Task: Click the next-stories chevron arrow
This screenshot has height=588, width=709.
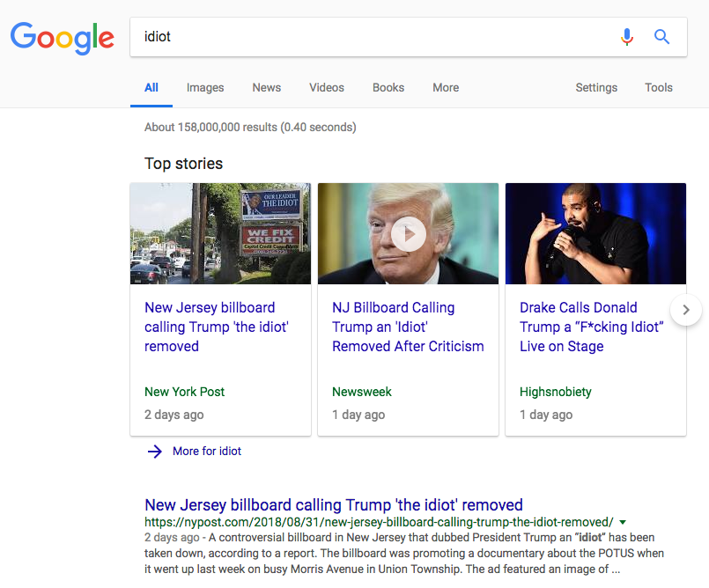Action: pos(686,310)
